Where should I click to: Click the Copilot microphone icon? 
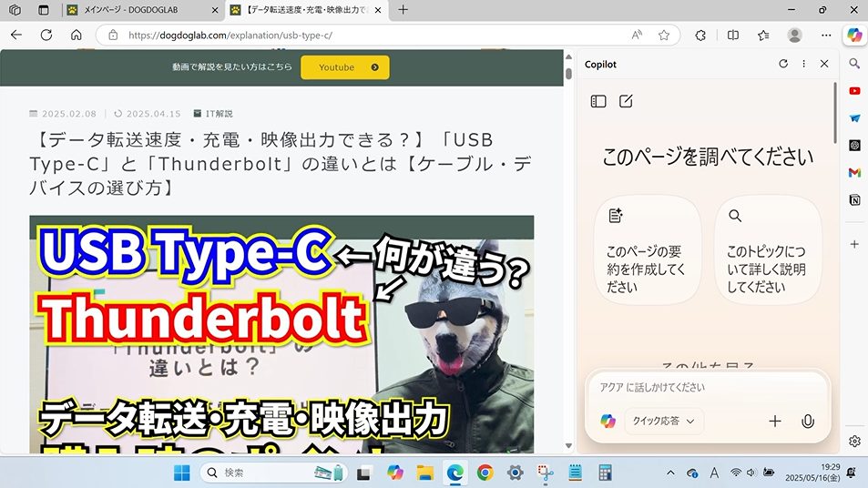pyautogui.click(x=807, y=421)
